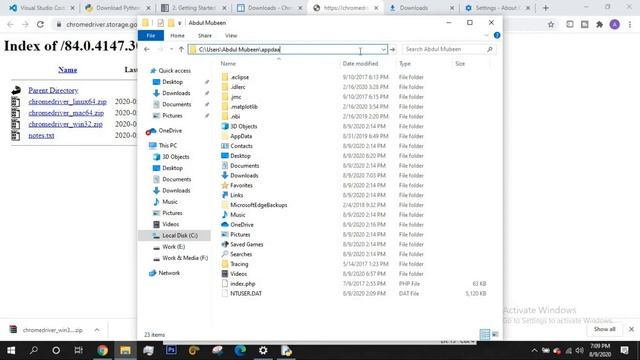Download chromedriver_linux64.zip link
The height and width of the screenshot is (360, 640).
(x=67, y=102)
